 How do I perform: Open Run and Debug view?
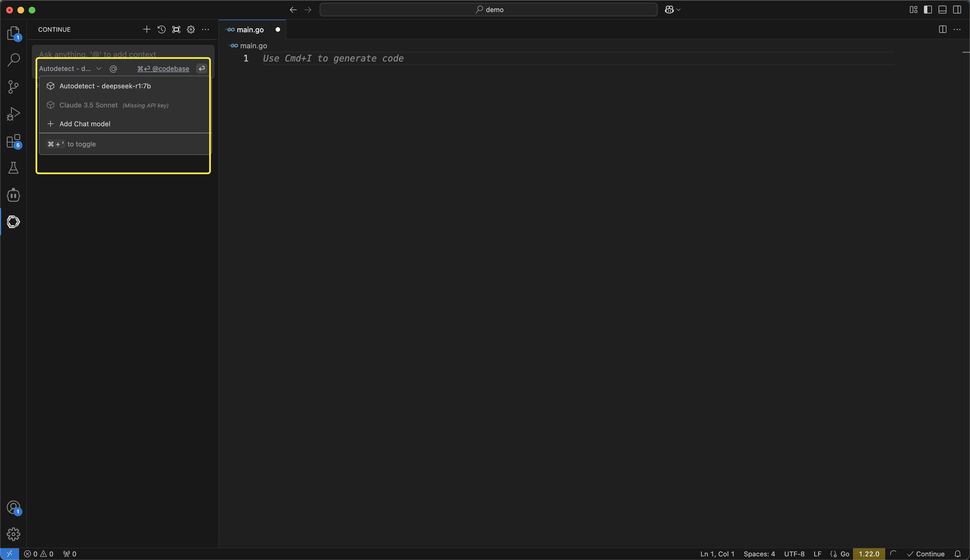point(13,114)
